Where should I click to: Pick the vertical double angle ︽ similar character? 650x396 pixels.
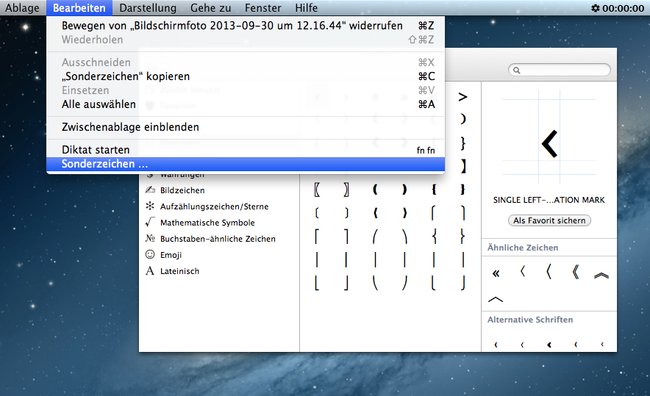(601, 275)
